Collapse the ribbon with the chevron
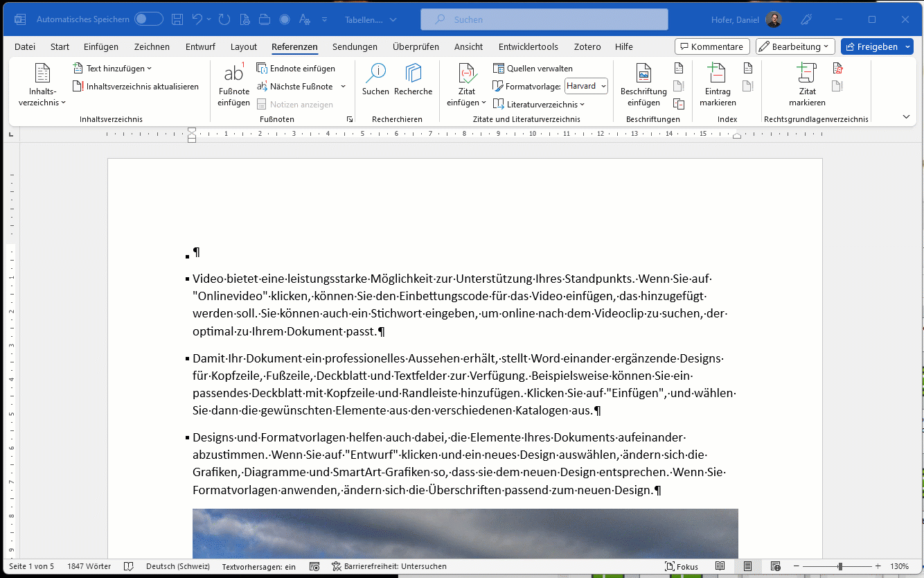This screenshot has height=578, width=924. [x=906, y=117]
